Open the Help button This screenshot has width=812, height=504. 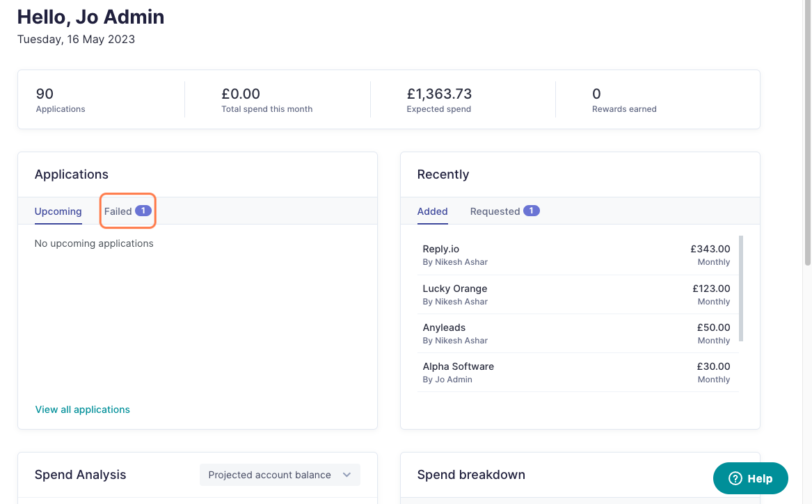coord(750,479)
